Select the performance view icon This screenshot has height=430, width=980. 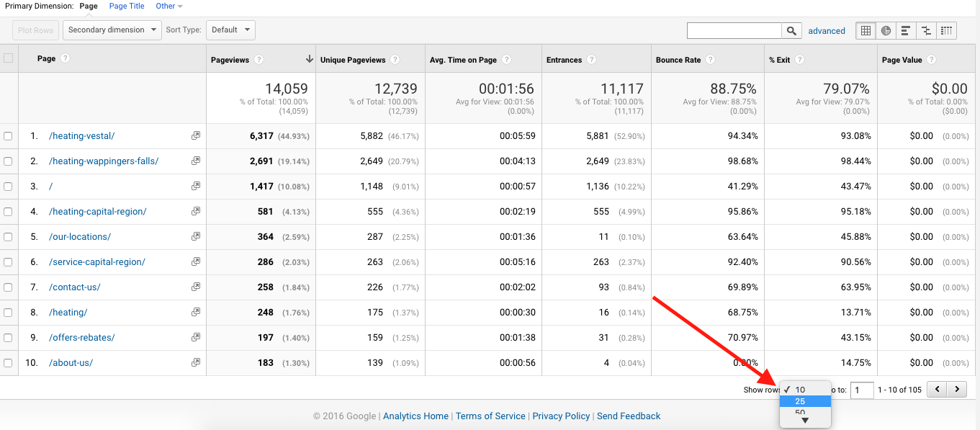click(905, 30)
